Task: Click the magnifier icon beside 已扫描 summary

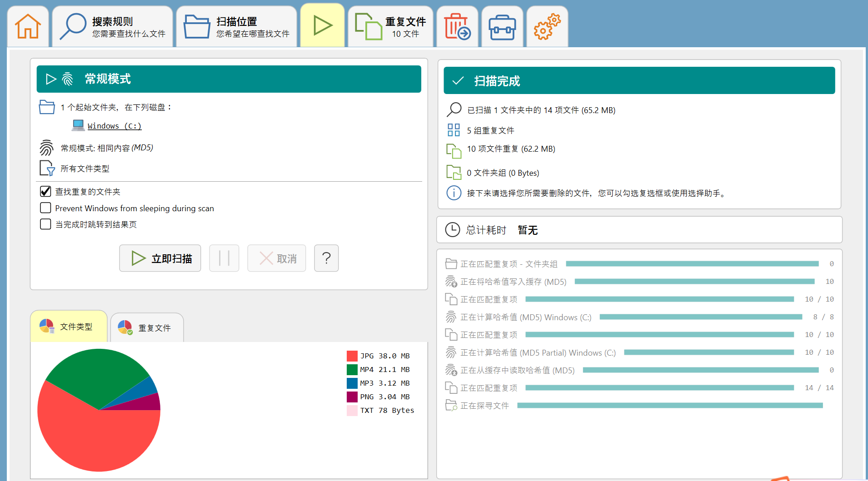Action: tap(454, 109)
